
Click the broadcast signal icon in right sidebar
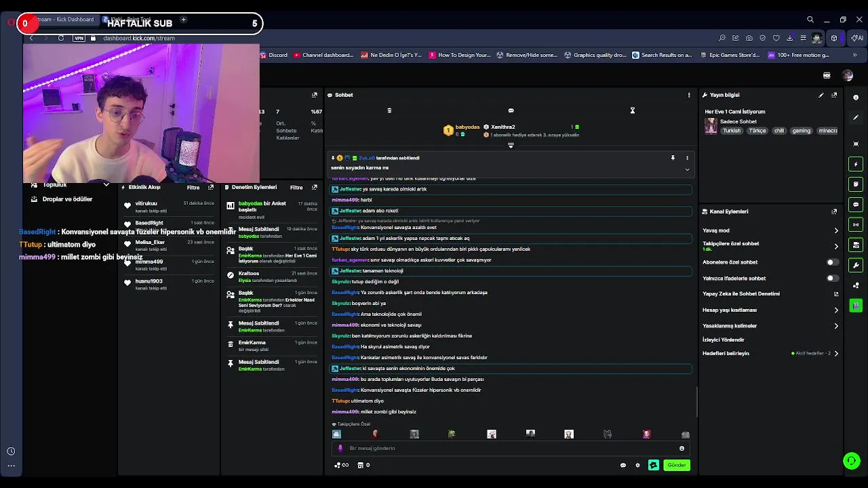(856, 224)
